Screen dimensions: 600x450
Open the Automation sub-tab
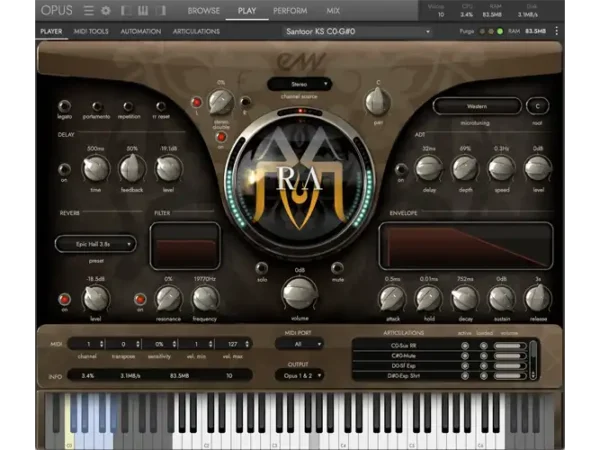140,31
